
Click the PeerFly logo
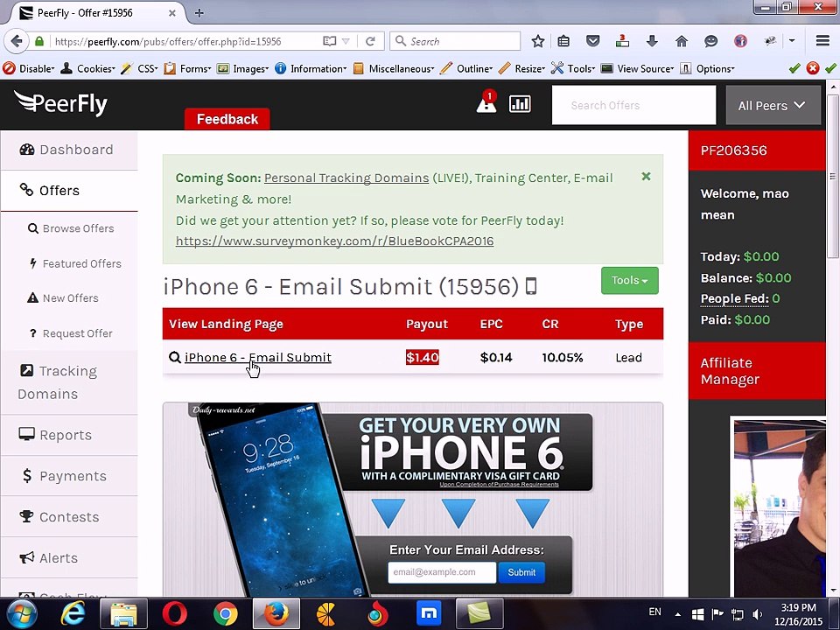tap(60, 103)
